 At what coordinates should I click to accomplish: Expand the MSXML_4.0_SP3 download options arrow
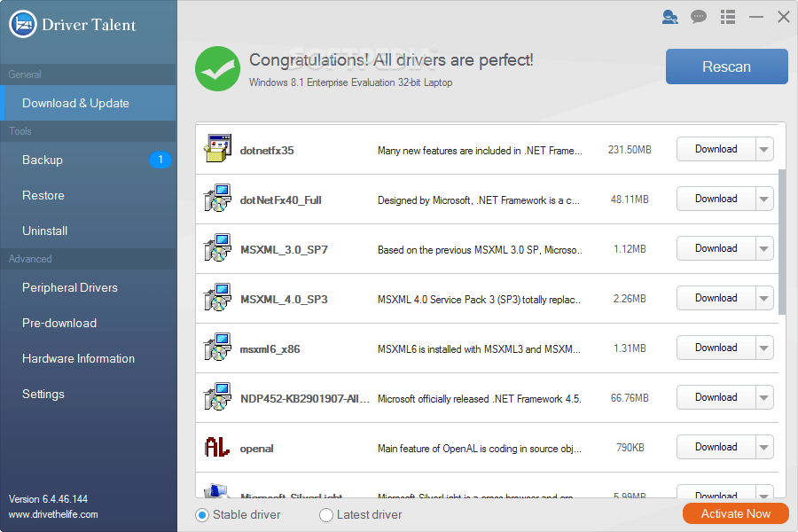coord(764,298)
